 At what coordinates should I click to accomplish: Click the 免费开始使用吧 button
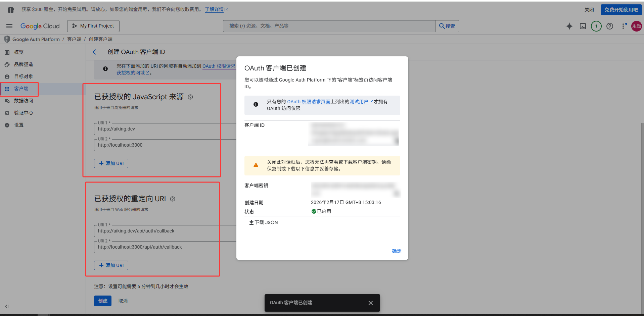pos(621,10)
